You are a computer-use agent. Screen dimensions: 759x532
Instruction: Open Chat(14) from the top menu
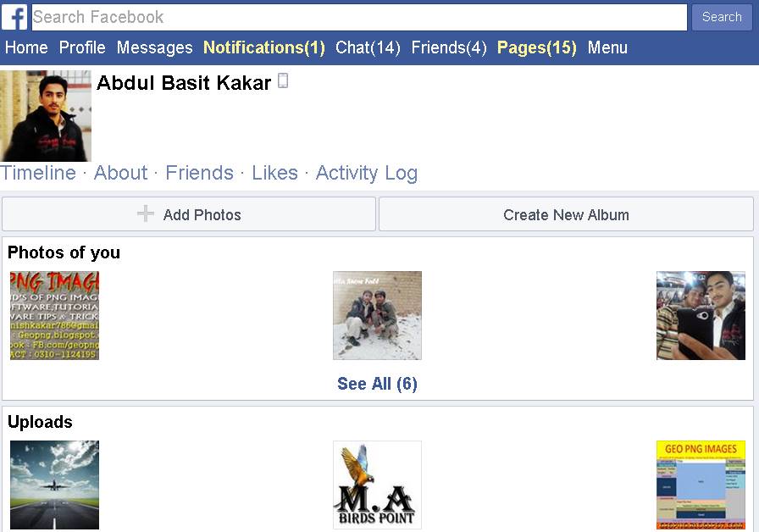click(x=368, y=47)
